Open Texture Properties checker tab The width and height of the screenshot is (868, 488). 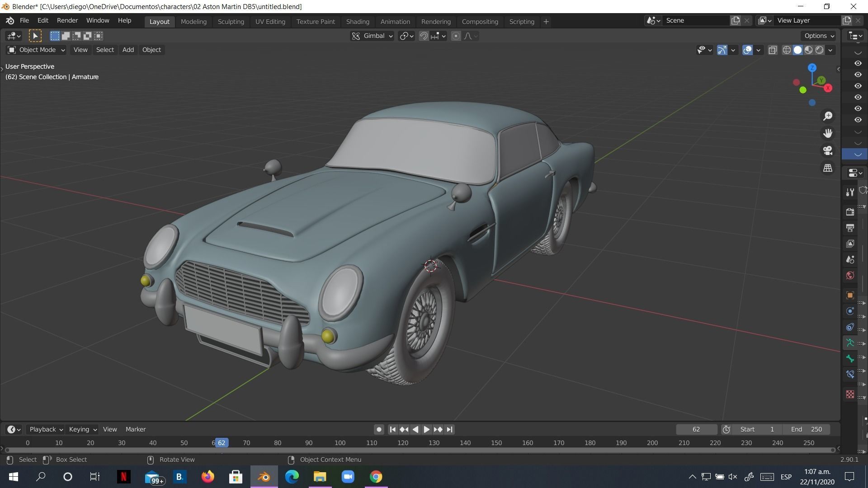850,394
